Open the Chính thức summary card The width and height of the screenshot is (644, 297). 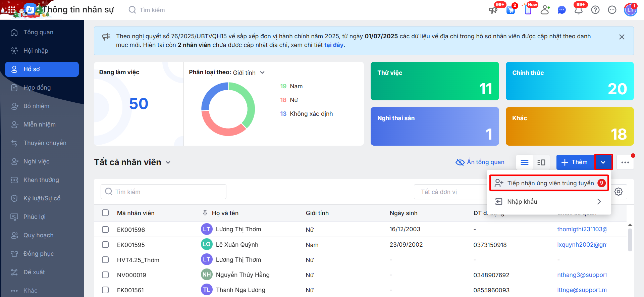coord(570,81)
